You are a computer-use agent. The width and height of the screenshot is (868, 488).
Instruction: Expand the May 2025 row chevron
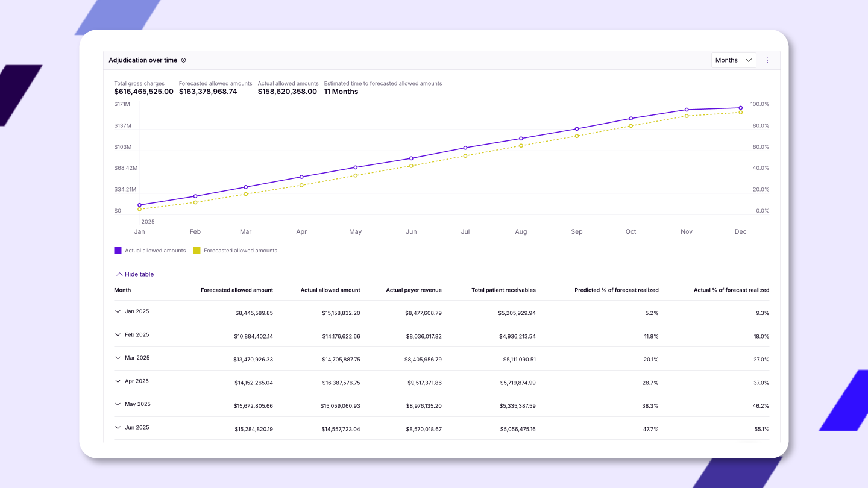(118, 404)
